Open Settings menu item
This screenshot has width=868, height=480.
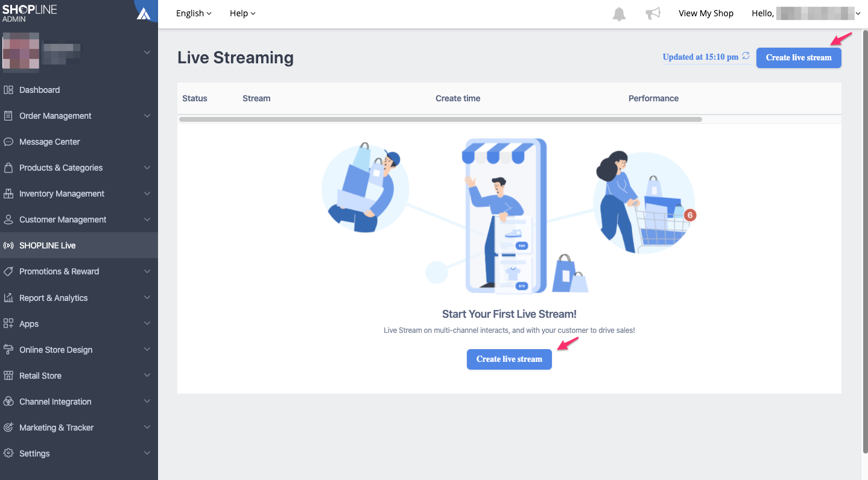[x=79, y=453]
